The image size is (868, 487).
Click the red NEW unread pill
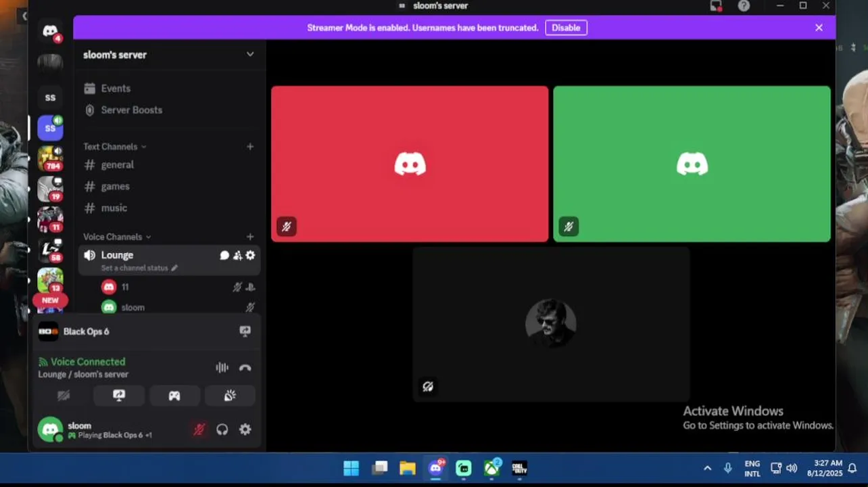tap(50, 300)
